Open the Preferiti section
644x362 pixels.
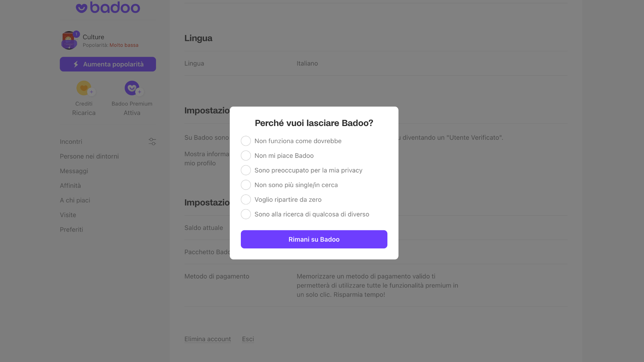click(71, 230)
